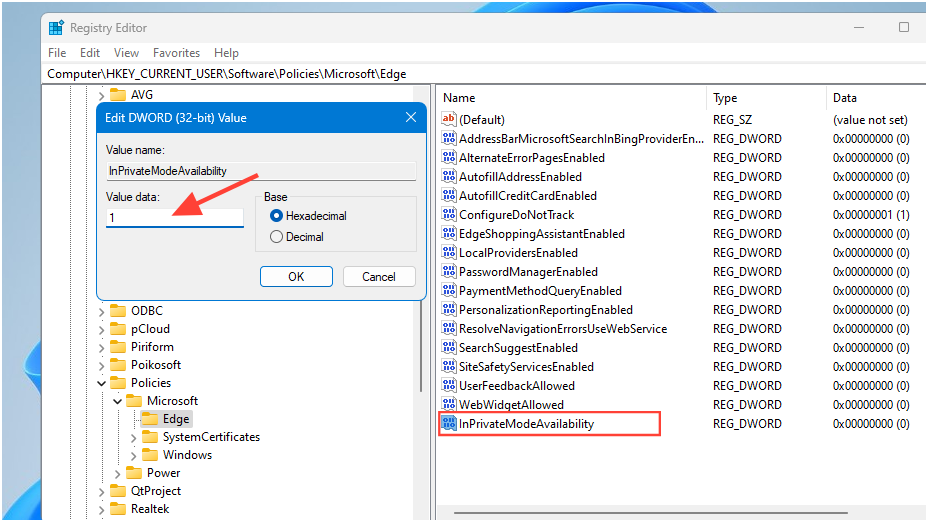Click the ResolveNavigationErrorsUseWebService DWORD icon
Screen dimensions: 927x521
click(449, 328)
